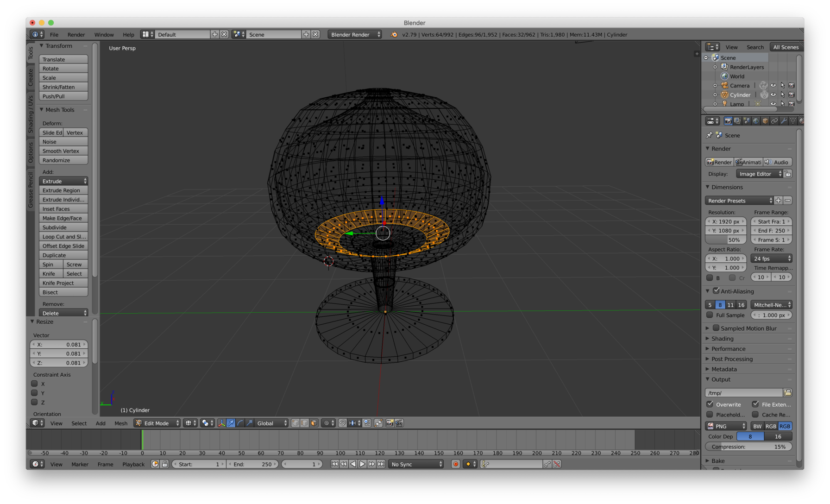
Task: Click the OpenGL render animation clapper icon
Action: pos(399,423)
